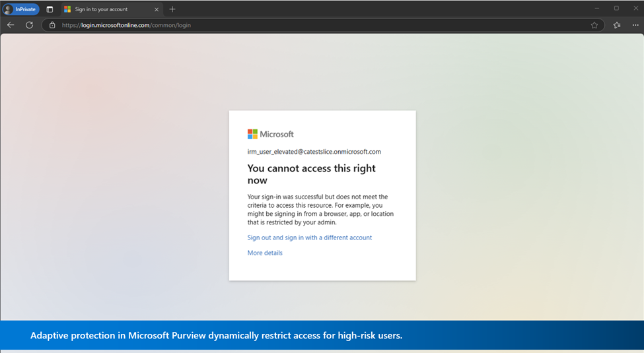Image resolution: width=644 pixels, height=353 pixels.
Task: Click the InPrivate profile badge
Action: pos(20,9)
